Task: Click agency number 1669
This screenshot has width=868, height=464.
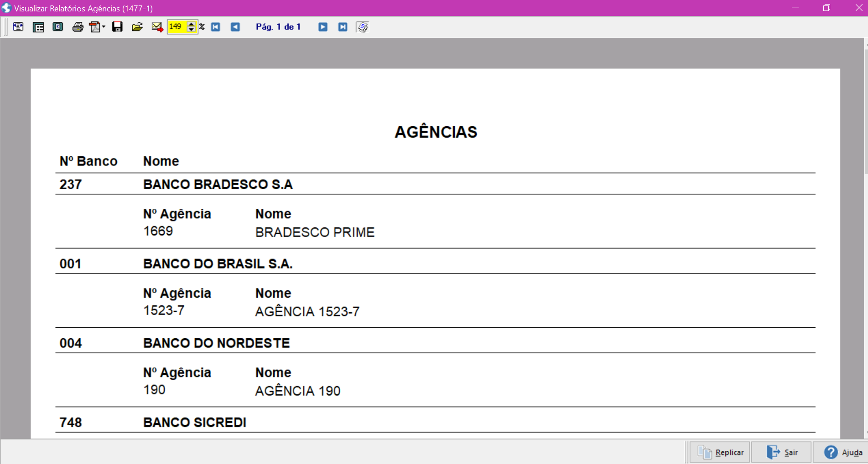Action: pyautogui.click(x=158, y=231)
